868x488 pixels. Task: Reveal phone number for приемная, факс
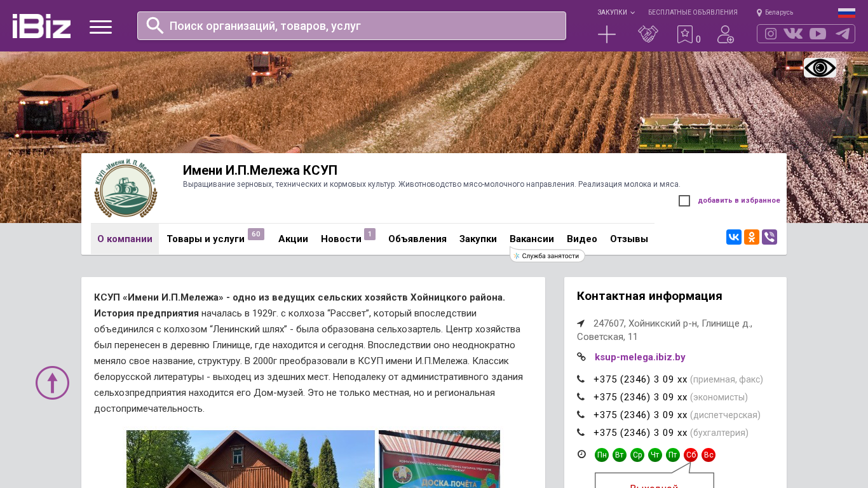[641, 379]
